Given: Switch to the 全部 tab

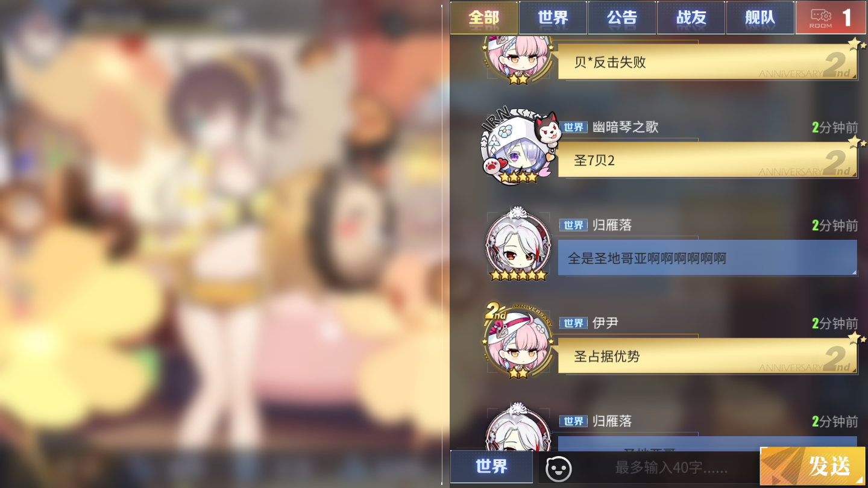Looking at the screenshot, I should (x=484, y=17).
